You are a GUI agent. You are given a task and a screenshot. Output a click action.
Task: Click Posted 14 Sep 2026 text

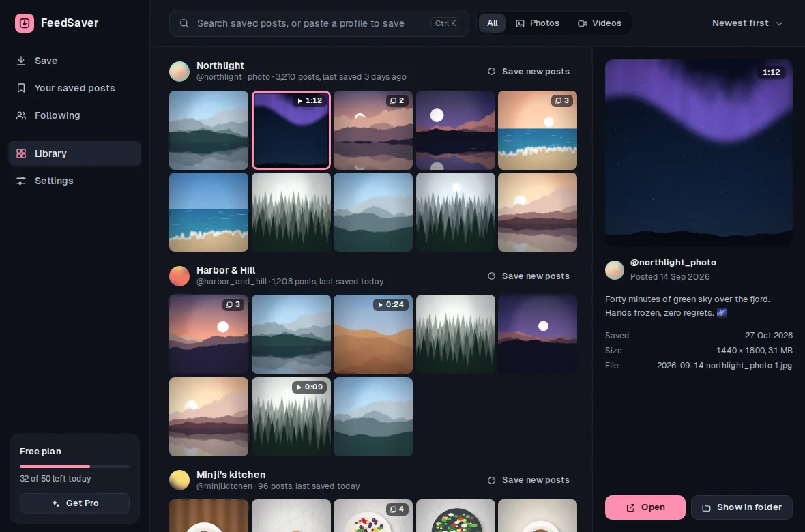coord(670,276)
